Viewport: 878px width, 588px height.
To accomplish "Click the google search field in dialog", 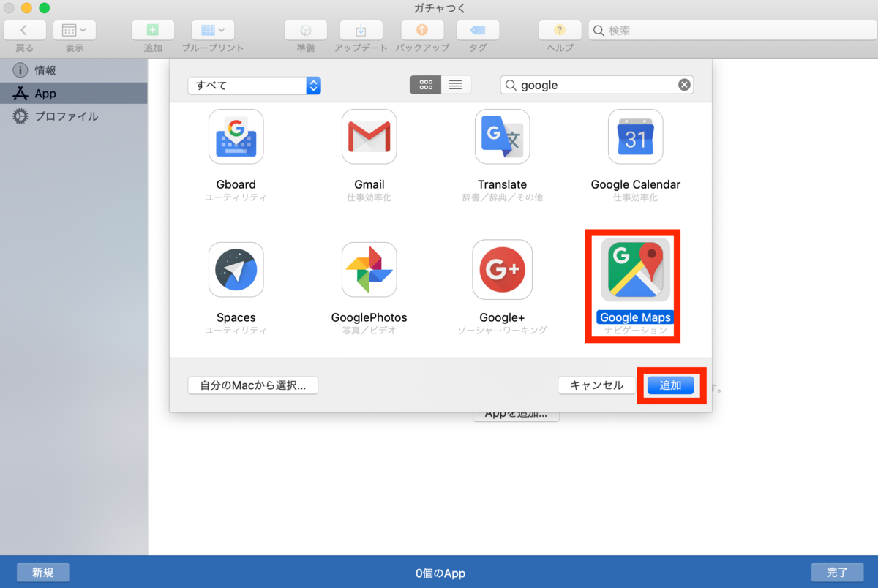I will click(x=596, y=85).
